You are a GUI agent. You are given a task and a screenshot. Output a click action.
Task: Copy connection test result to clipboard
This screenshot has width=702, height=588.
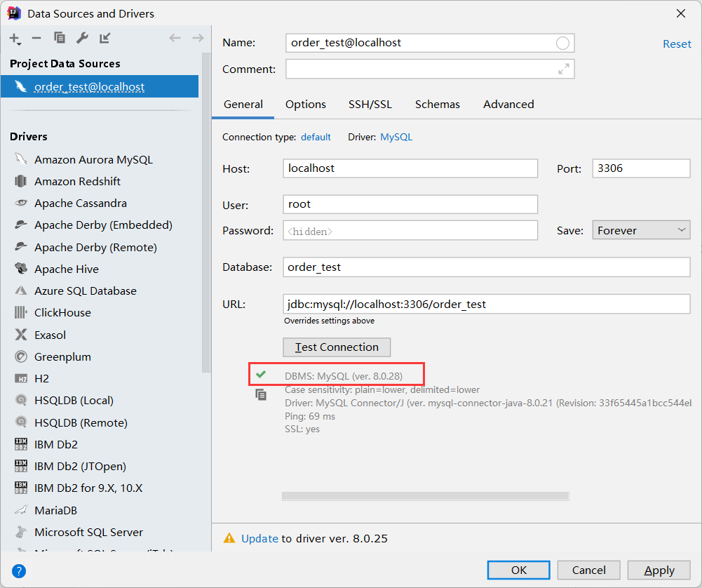tap(261, 395)
